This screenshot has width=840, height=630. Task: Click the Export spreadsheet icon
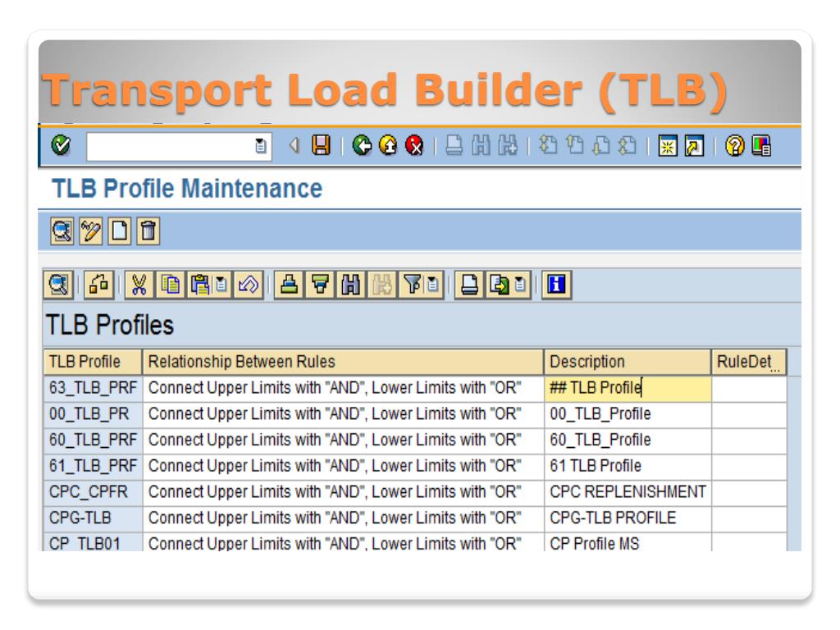[x=500, y=285]
